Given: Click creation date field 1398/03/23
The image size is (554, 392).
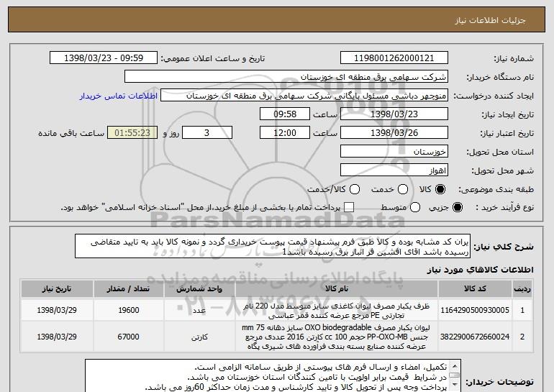Looking at the screenshot, I should [x=394, y=114].
